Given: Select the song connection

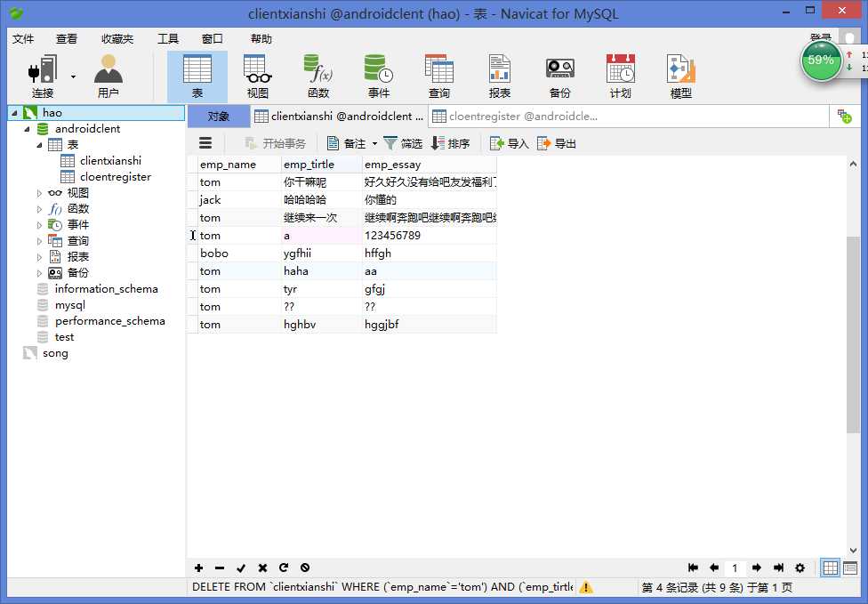Looking at the screenshot, I should [x=55, y=353].
